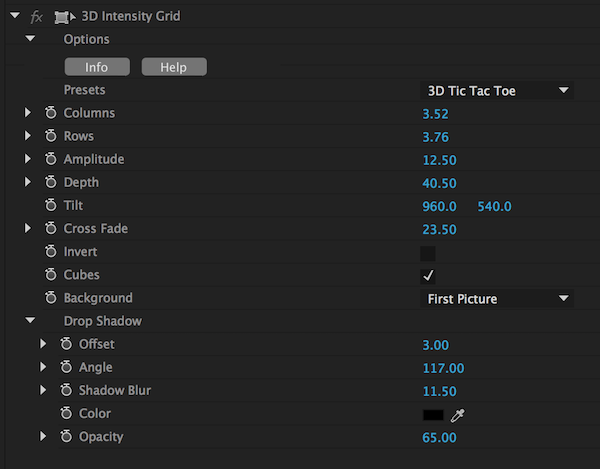The image size is (600, 469).
Task: Click the Opacity value 65.00
Action: point(439,437)
